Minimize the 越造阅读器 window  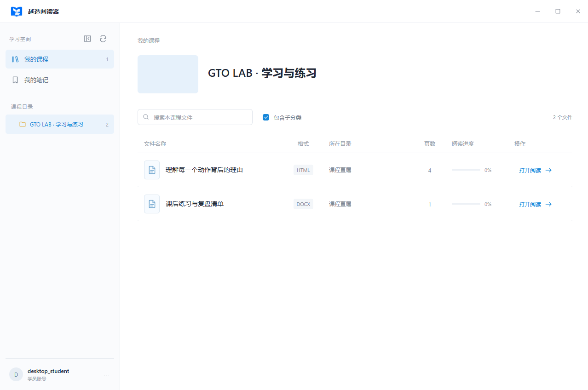pos(537,11)
